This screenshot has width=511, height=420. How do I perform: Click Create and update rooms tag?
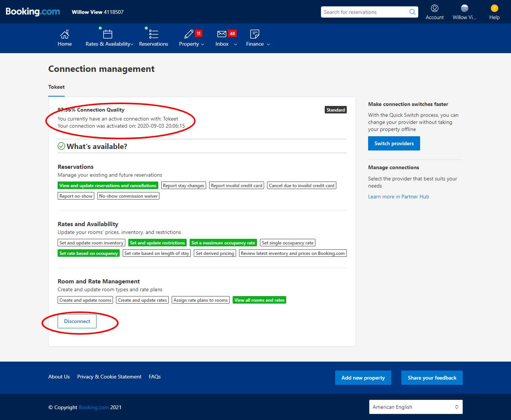coord(85,300)
